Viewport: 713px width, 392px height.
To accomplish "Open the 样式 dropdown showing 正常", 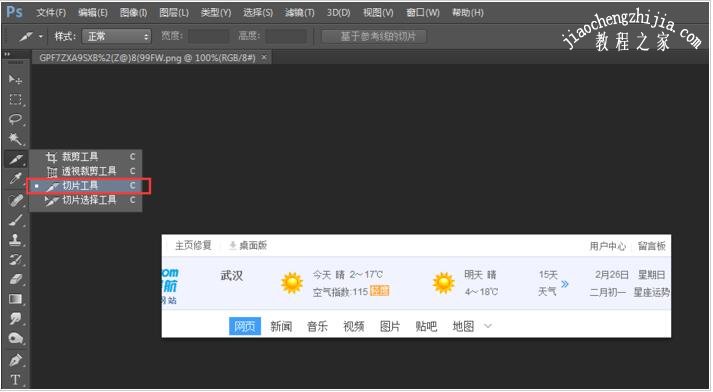I will (116, 36).
